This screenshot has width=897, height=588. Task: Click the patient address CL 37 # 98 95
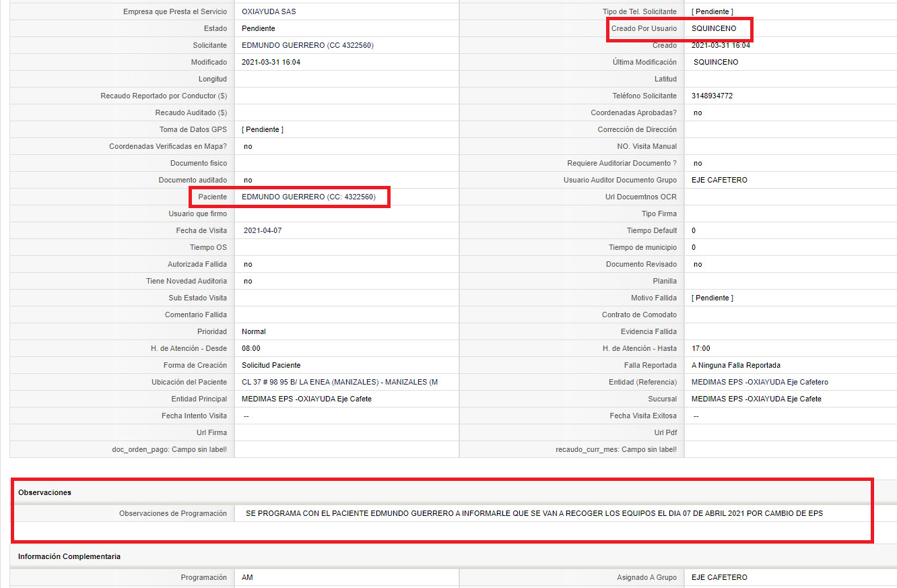pyautogui.click(x=339, y=382)
